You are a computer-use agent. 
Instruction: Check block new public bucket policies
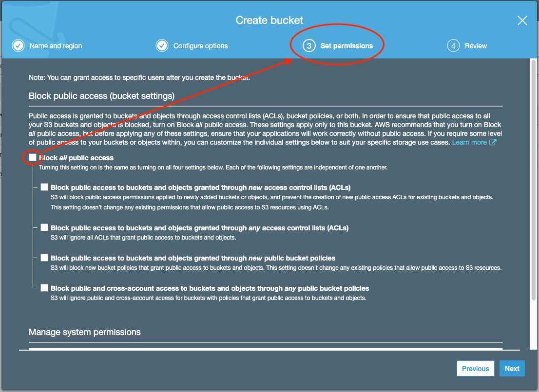(x=44, y=258)
